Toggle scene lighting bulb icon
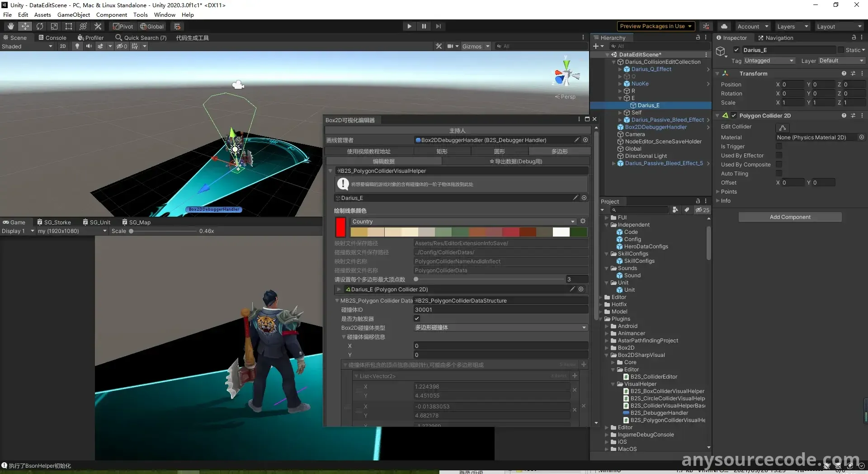 pos(77,46)
